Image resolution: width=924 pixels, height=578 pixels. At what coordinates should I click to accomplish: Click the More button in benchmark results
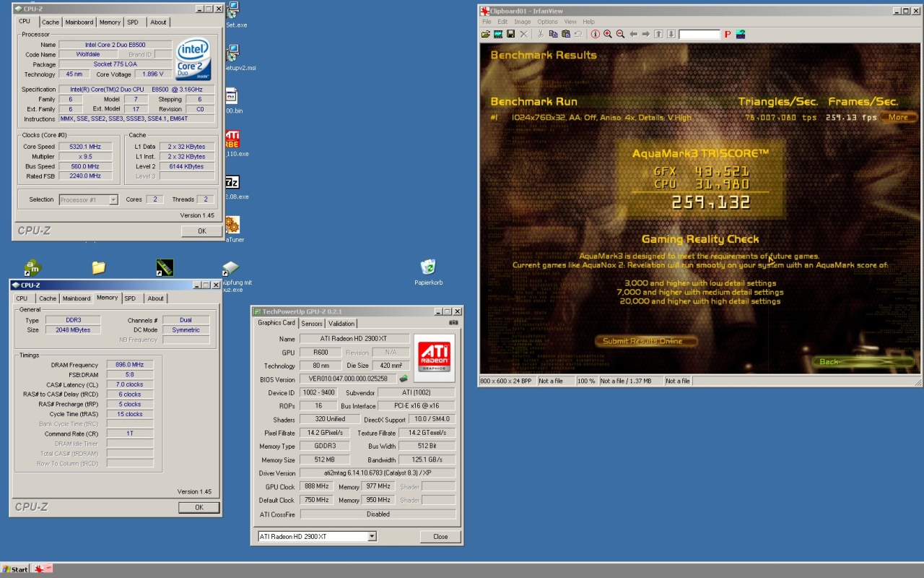click(x=898, y=117)
